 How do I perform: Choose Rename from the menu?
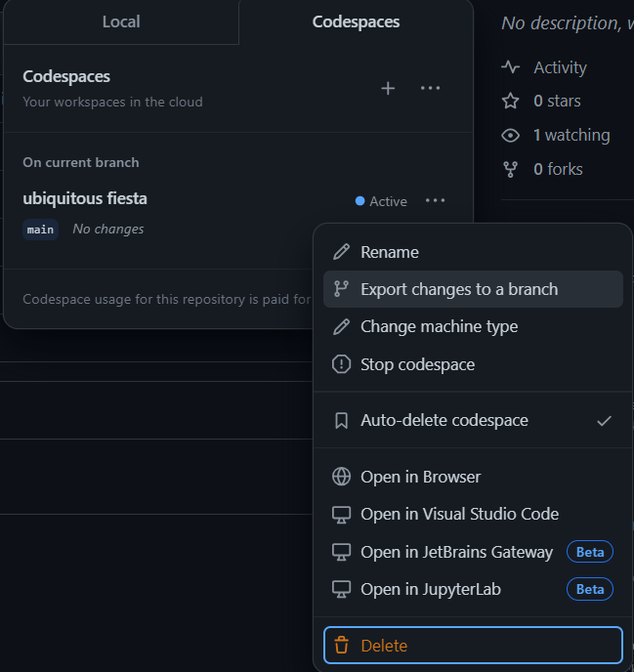pos(473,252)
